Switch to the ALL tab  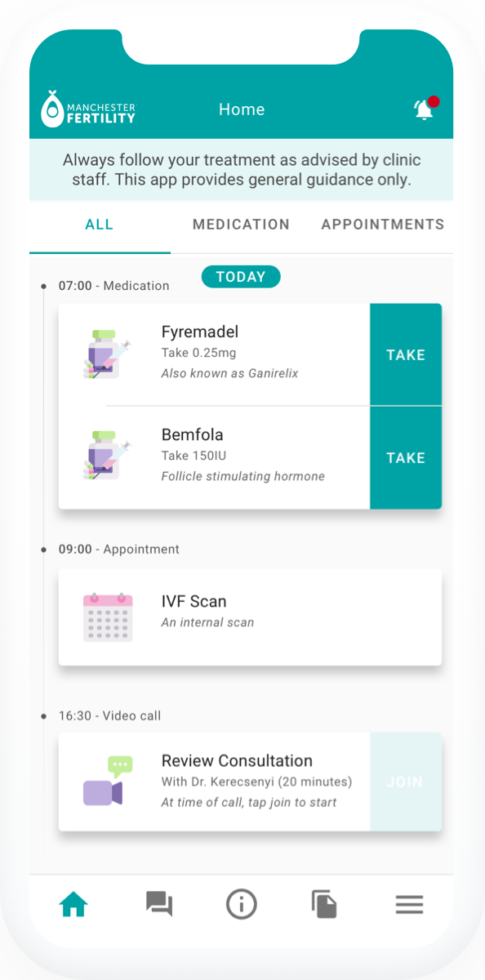(100, 225)
